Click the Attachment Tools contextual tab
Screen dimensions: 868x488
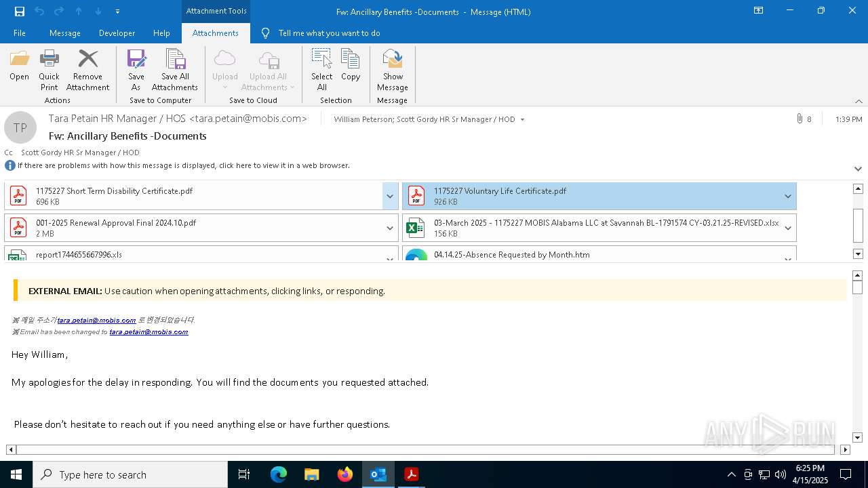pos(216,11)
